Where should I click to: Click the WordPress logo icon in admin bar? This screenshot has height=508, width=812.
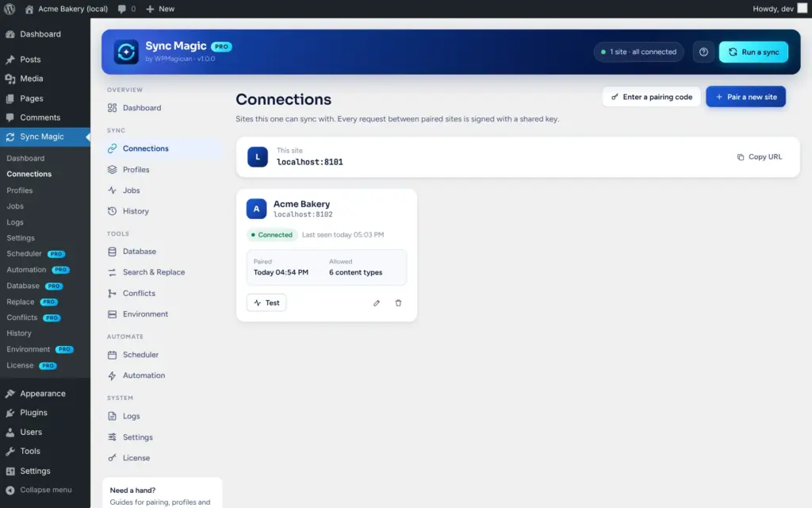pos(10,9)
